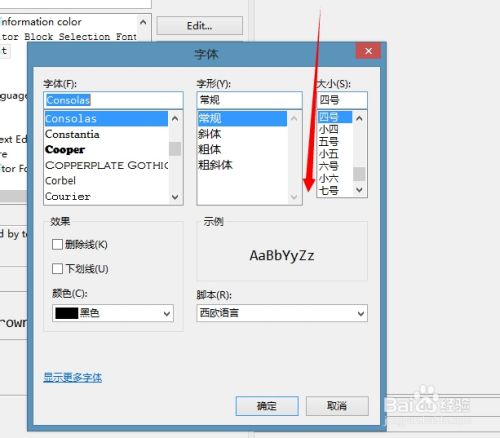Image resolution: width=500 pixels, height=438 pixels.
Task: Close the 字体 font dialog
Action: [368, 51]
